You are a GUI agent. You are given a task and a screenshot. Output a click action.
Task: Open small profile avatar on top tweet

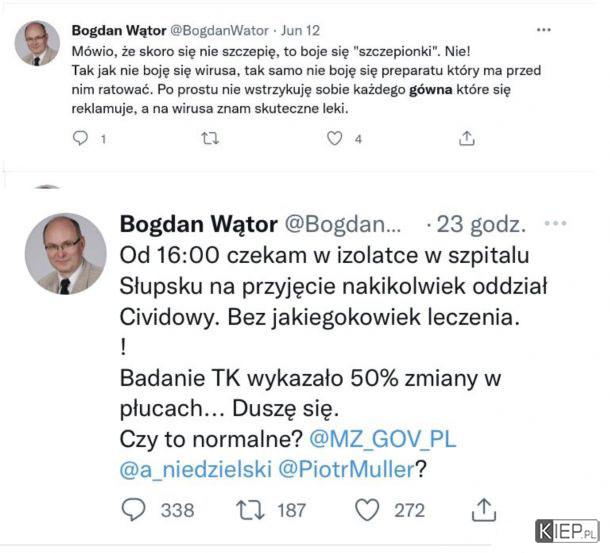coord(37,44)
